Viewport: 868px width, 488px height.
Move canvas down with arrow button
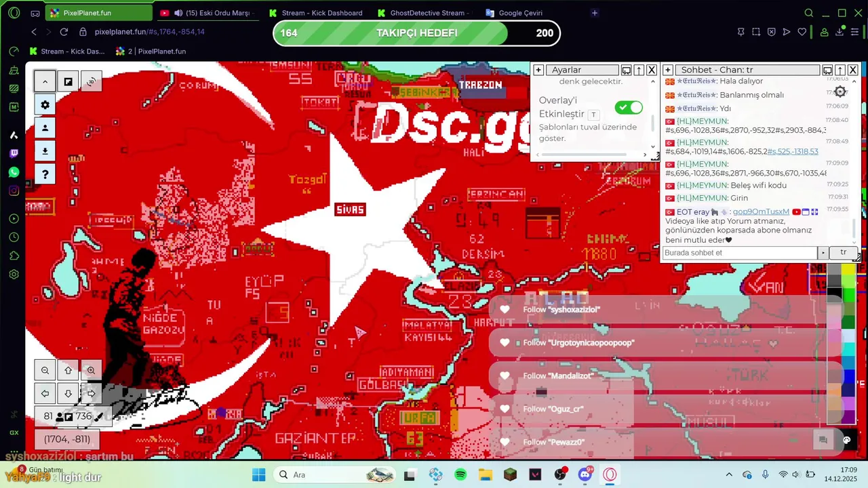click(x=68, y=394)
